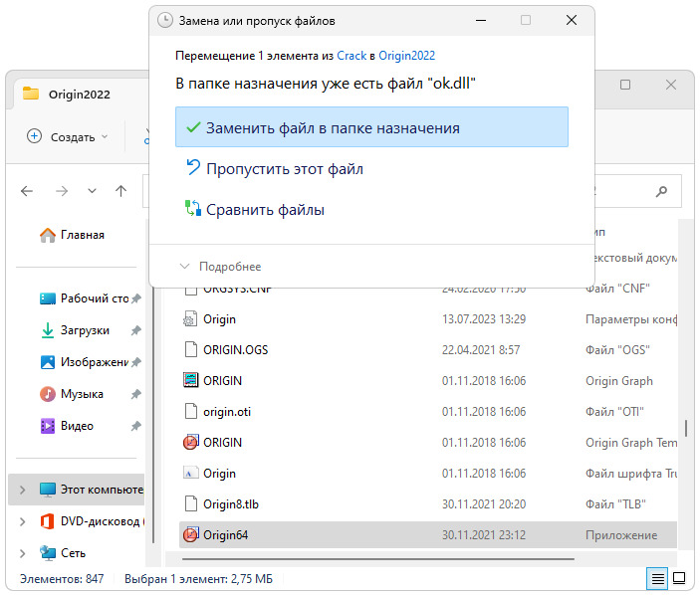The image size is (700, 595).
Task: Open Рабочий стол in the sidebar
Action: (84, 298)
